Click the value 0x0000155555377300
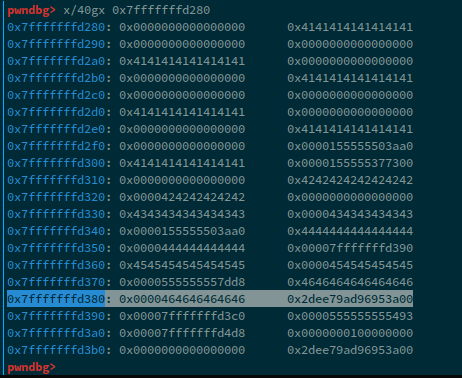Screen dimensions: 462x378 pyautogui.click(x=350, y=163)
